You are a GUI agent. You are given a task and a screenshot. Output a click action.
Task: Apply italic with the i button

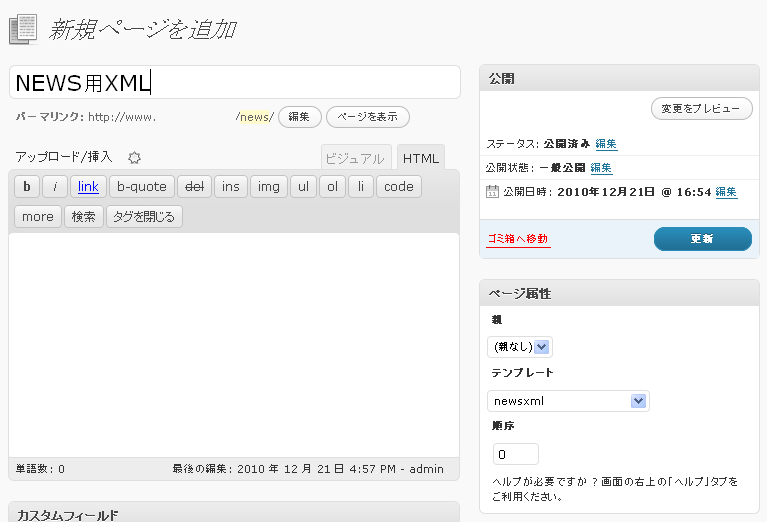coord(55,186)
